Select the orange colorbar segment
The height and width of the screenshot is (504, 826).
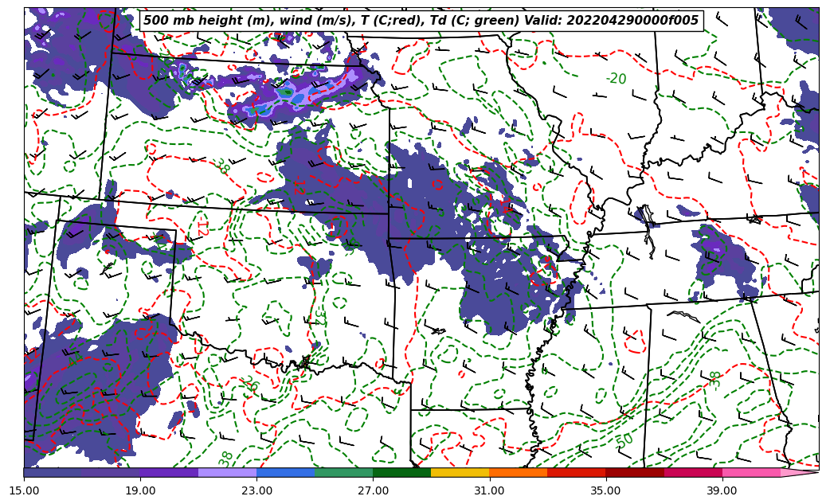pyautogui.click(x=519, y=473)
